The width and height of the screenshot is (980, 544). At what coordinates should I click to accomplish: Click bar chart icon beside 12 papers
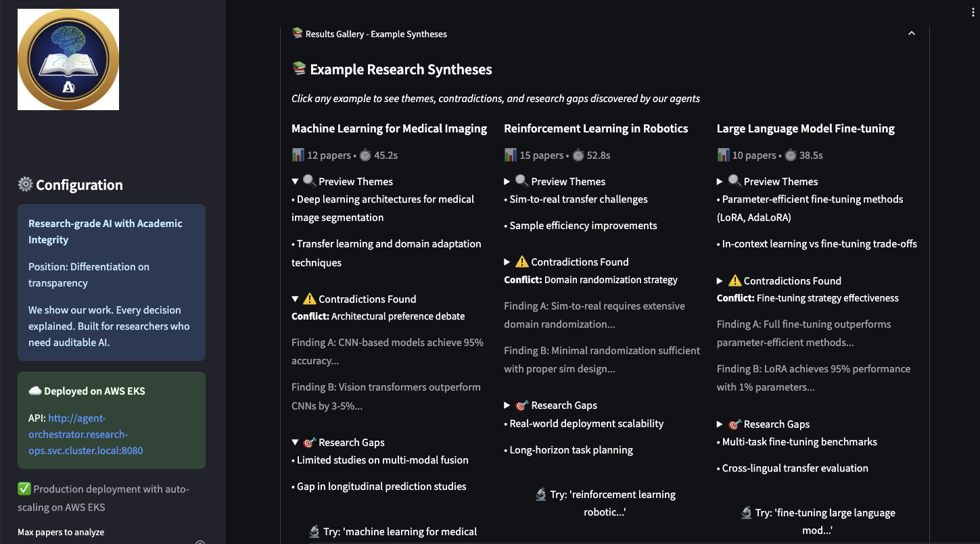(298, 155)
